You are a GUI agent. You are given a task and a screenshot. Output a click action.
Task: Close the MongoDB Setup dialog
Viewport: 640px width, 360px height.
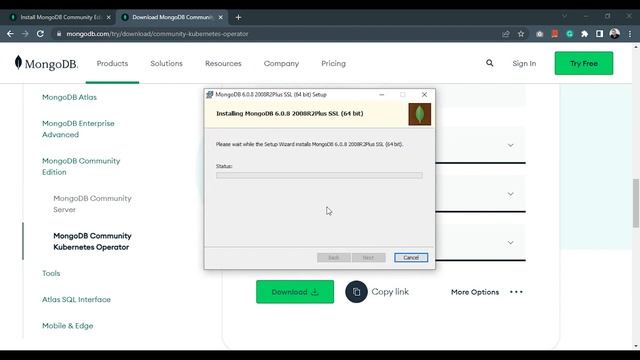coord(424,95)
